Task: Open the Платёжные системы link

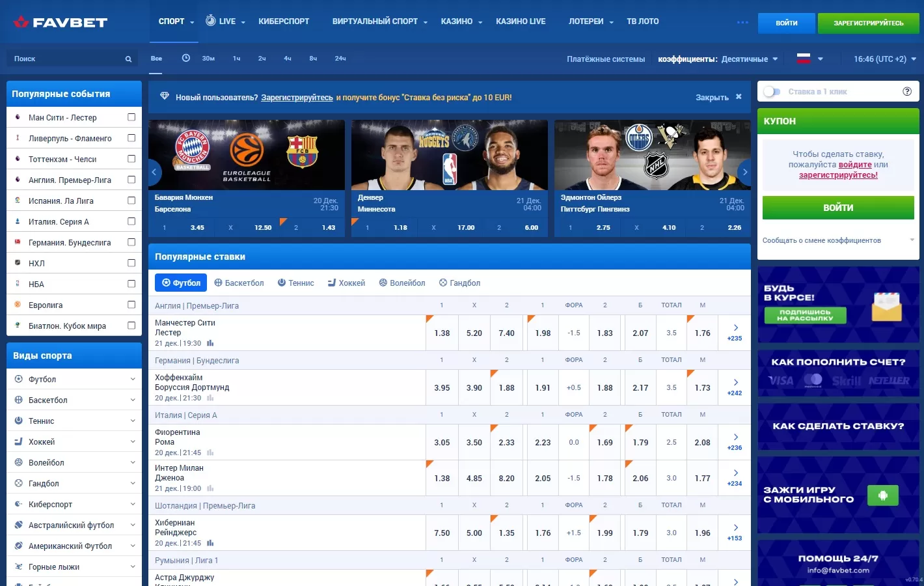Action: point(605,59)
